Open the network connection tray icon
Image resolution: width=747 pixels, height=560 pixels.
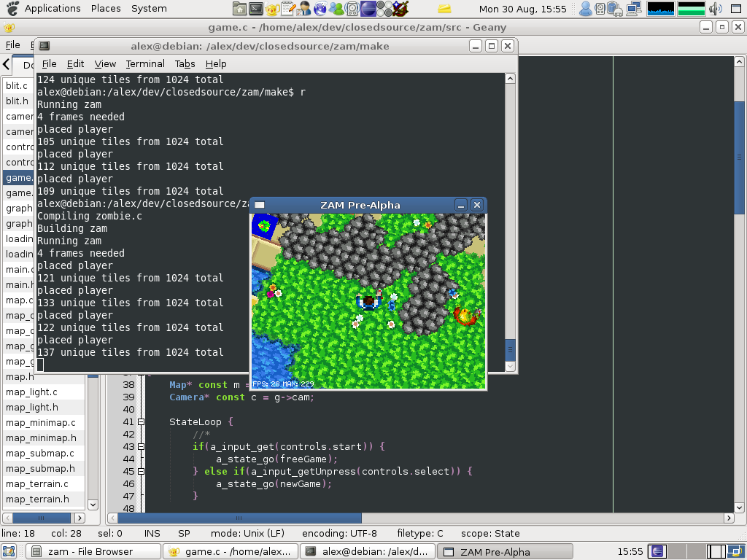634,9
